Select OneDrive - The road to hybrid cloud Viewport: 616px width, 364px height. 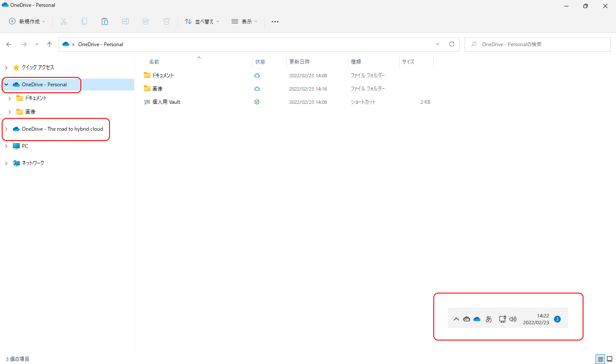point(62,129)
